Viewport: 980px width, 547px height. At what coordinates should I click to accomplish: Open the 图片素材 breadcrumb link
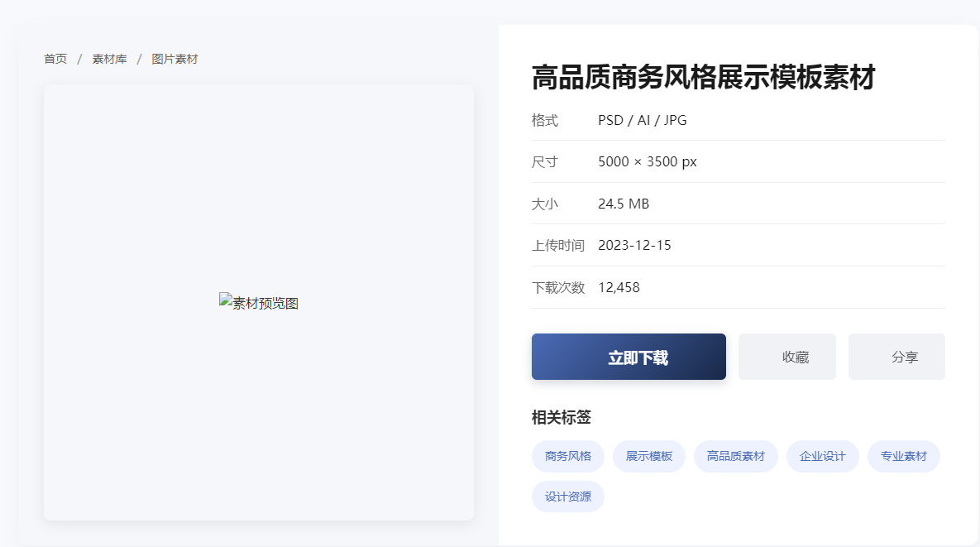[x=174, y=59]
